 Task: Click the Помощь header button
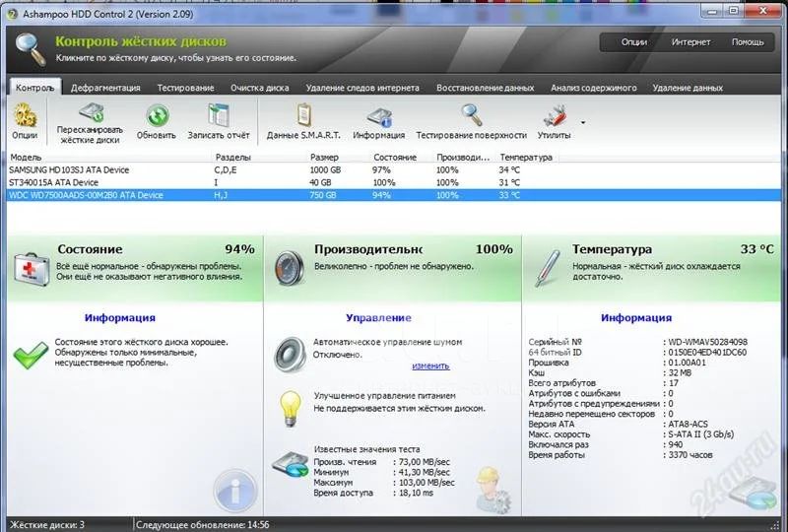pos(748,42)
